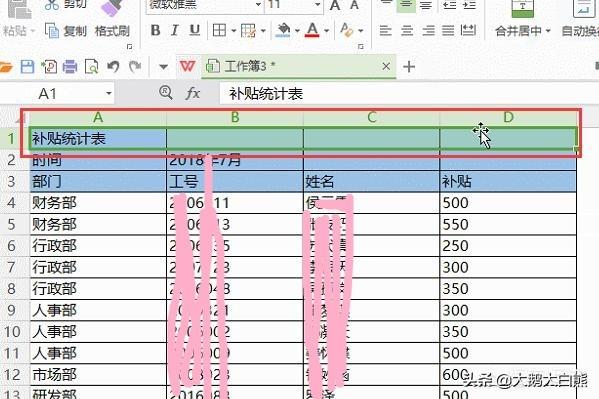Click the save icon in quick toolbar
Image resolution: width=599 pixels, height=399 pixels.
[x=28, y=67]
